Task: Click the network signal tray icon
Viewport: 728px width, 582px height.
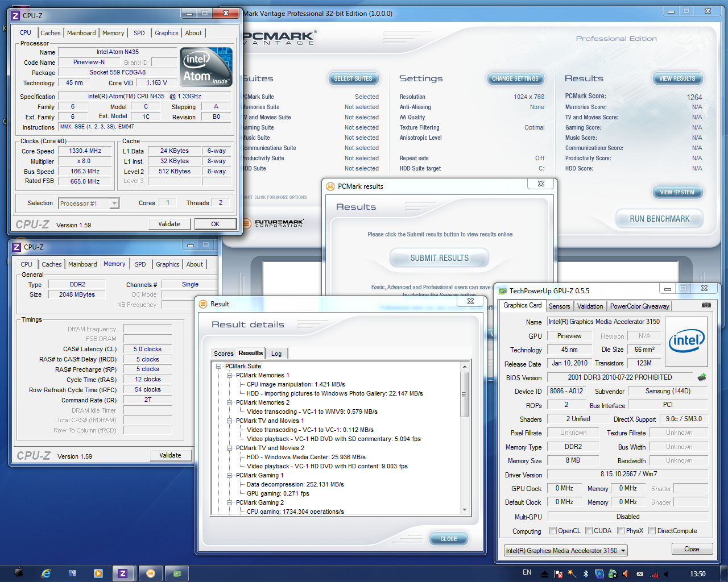Action: click(x=654, y=574)
